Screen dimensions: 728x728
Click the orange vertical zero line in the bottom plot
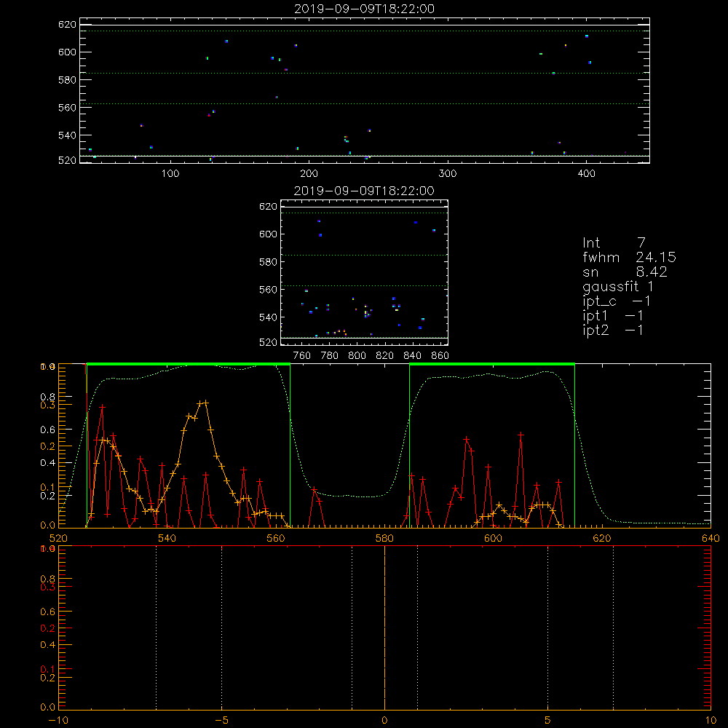(384, 628)
